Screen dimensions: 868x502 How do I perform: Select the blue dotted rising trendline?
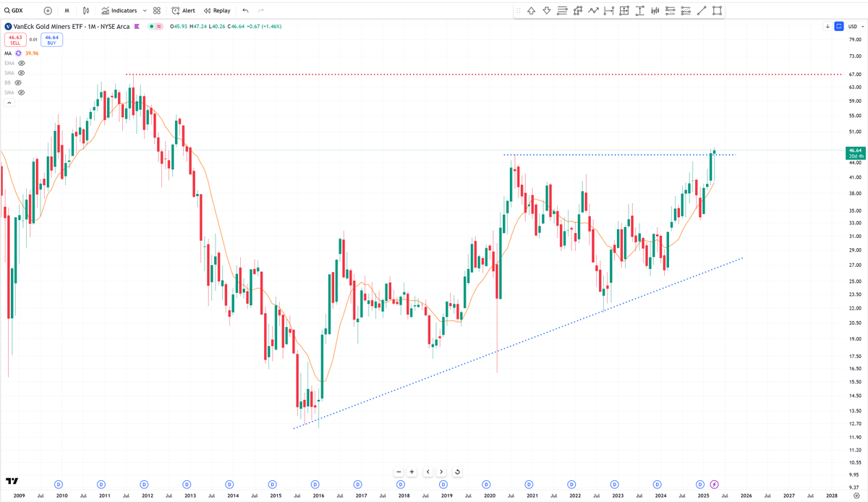pos(517,344)
